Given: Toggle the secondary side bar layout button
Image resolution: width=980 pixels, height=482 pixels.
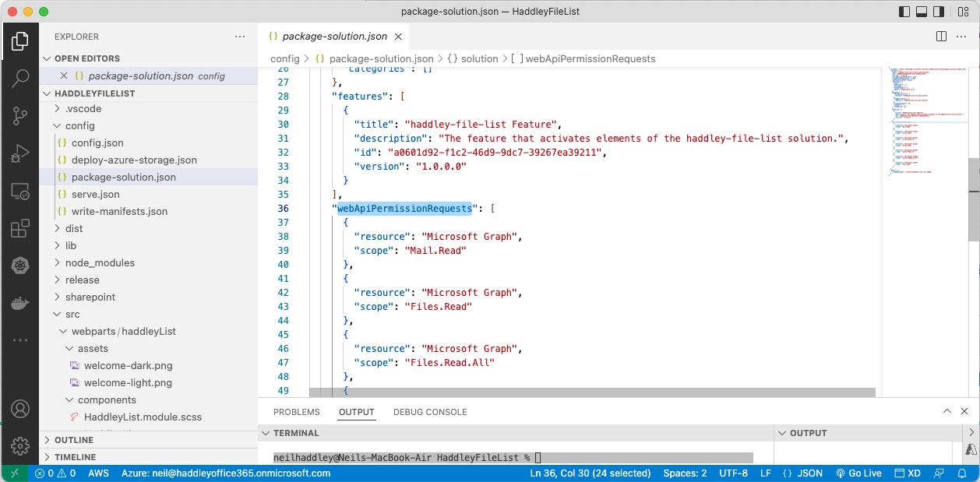Looking at the screenshot, I should (939, 12).
